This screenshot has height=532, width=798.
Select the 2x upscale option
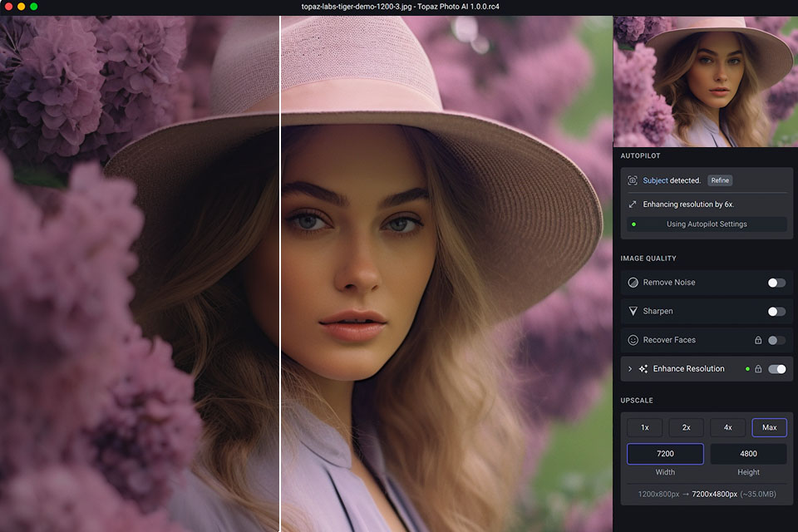click(x=687, y=427)
